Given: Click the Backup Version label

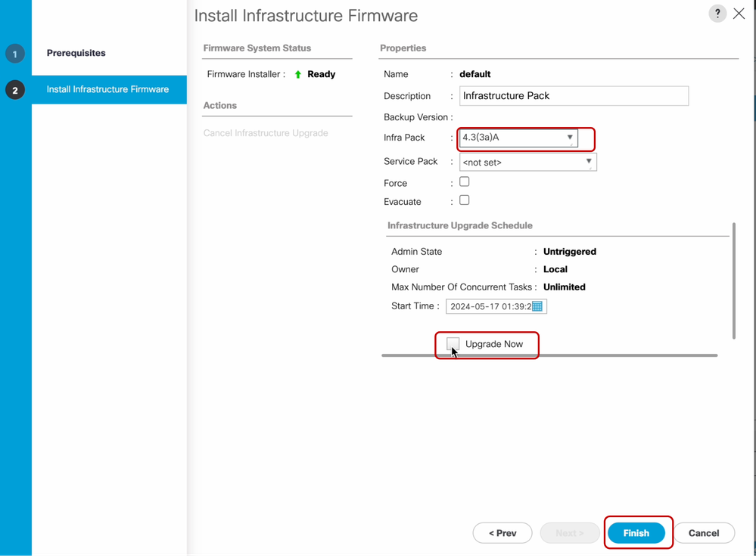Looking at the screenshot, I should point(416,117).
